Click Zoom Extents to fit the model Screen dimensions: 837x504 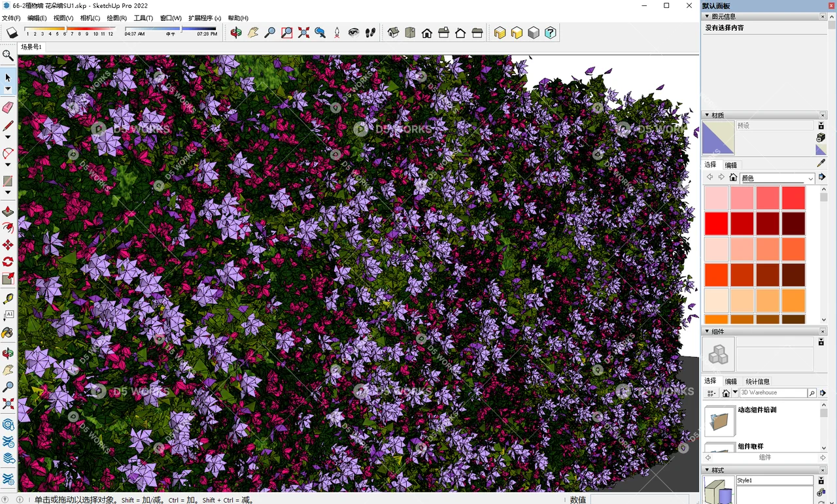pos(303,32)
